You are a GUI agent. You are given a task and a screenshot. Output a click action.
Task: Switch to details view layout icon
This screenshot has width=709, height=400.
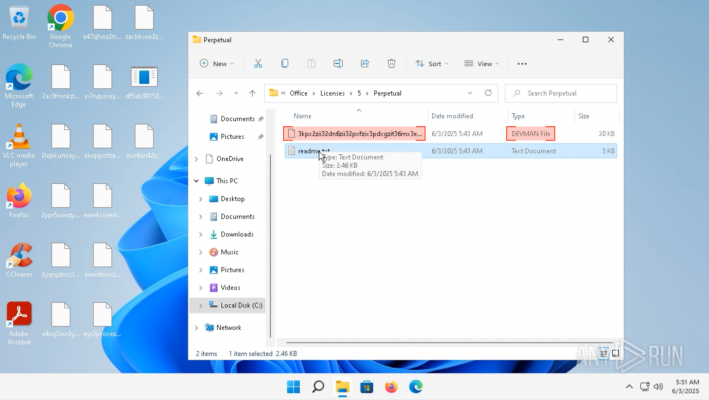coord(604,353)
